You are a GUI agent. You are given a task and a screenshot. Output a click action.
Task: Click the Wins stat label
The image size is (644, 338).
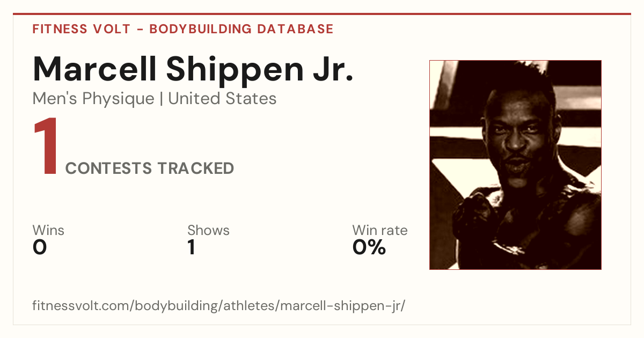pyautogui.click(x=48, y=230)
